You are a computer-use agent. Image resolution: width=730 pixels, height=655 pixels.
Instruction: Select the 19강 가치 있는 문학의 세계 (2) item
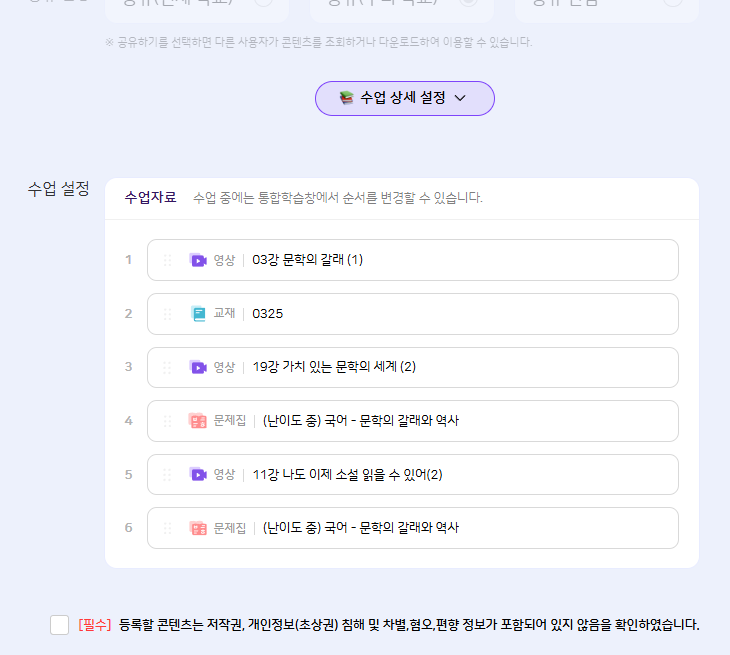(334, 367)
